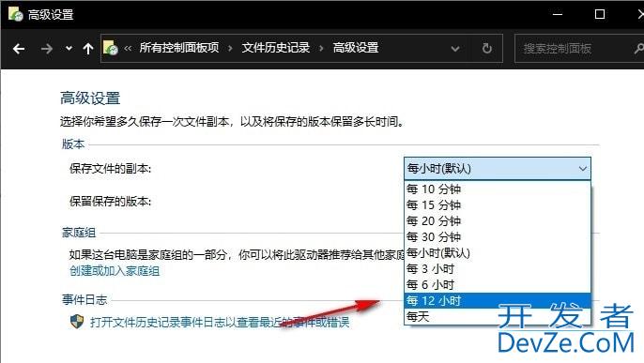The image size is (644, 363).
Task: Choose 每 20 分钟 option
Action: coord(498,221)
